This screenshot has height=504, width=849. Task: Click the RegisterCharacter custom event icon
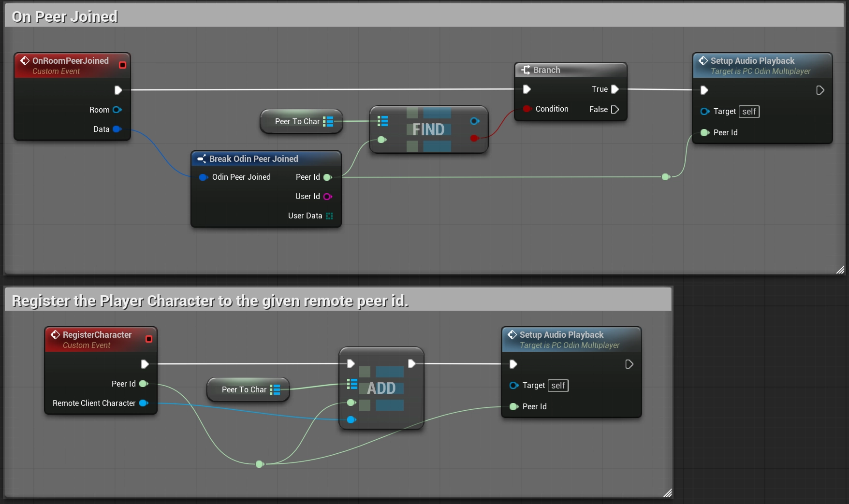[x=56, y=334]
